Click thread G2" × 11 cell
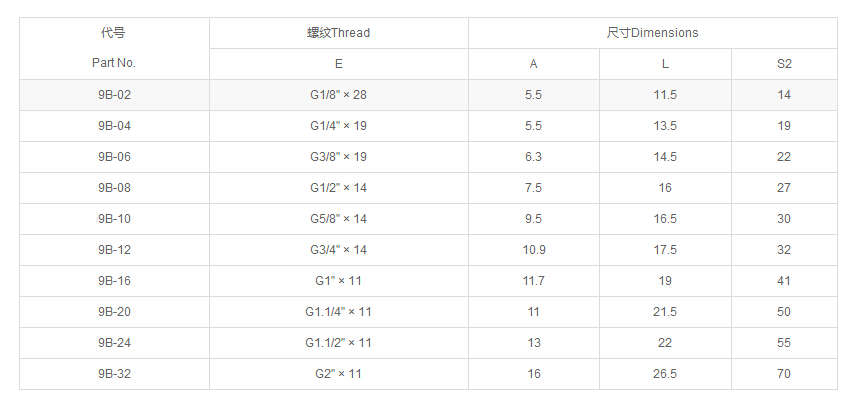Screen dimensions: 858x420 coord(338,374)
